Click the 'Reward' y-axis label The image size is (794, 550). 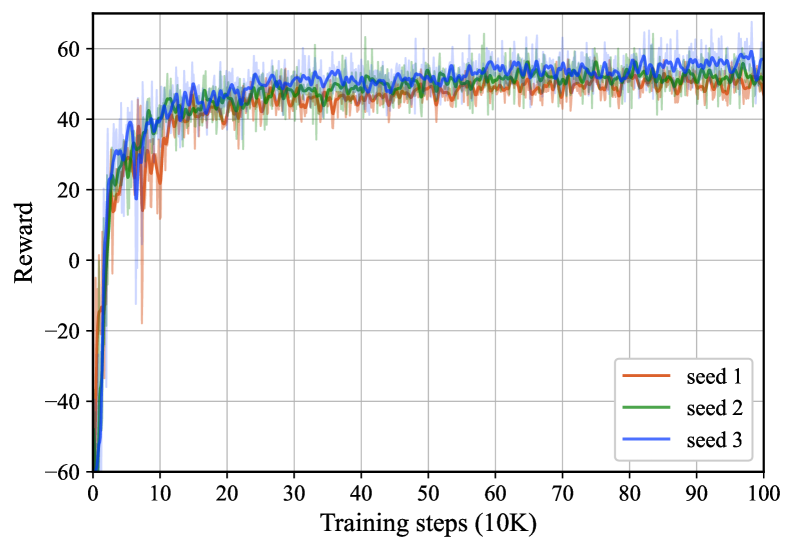tap(23, 243)
